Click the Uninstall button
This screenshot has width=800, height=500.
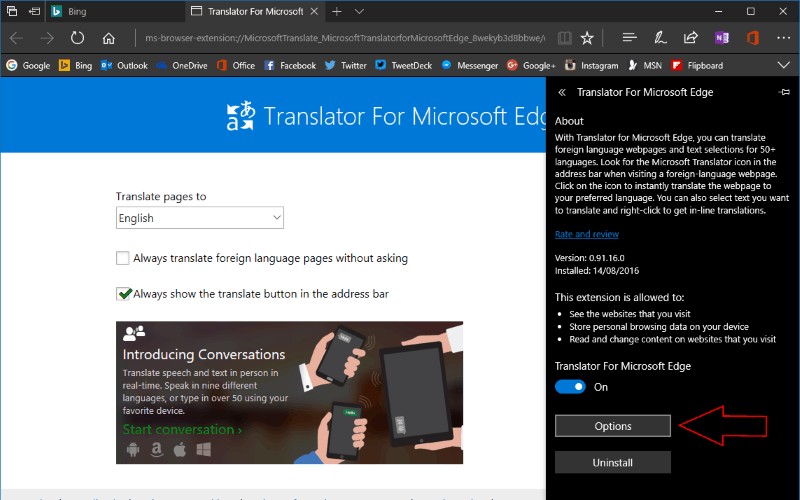(x=613, y=463)
